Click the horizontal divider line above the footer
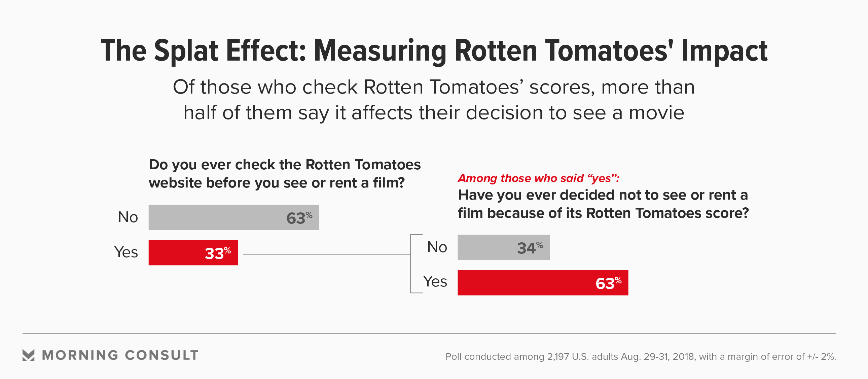The image size is (868, 379). pos(429,334)
